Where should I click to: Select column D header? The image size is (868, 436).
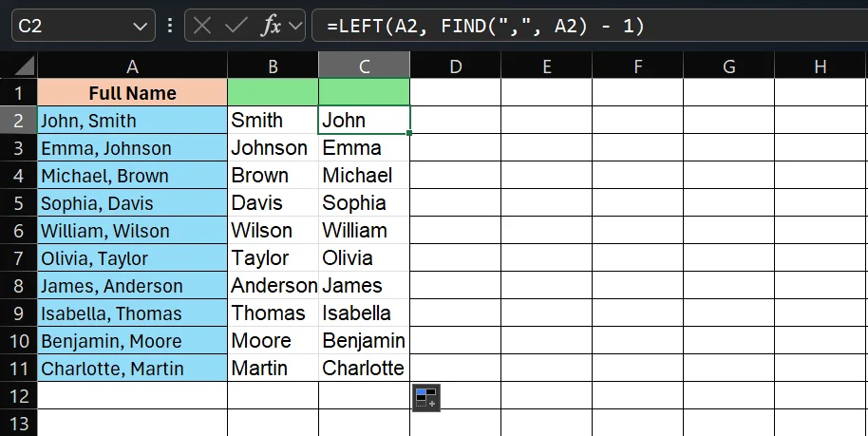coord(456,66)
